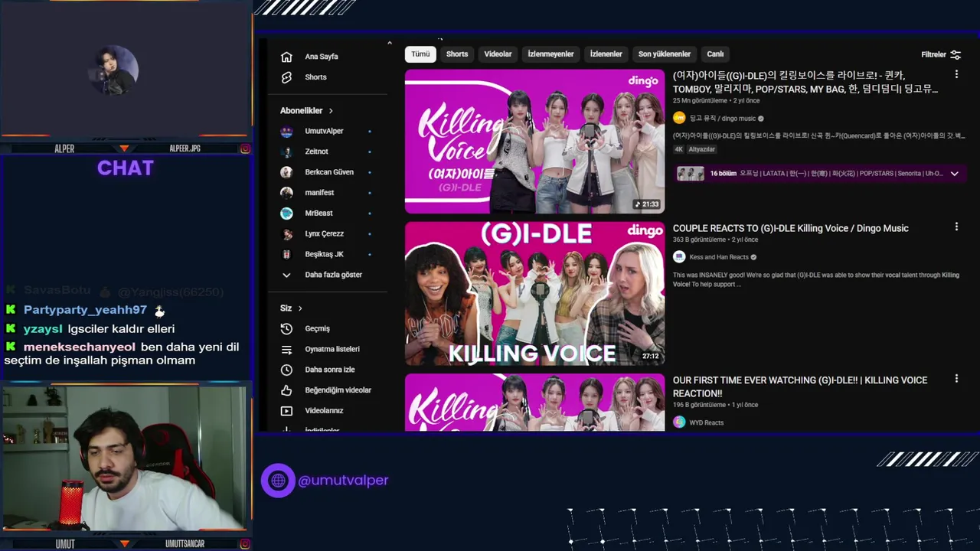The height and width of the screenshot is (551, 980).
Task: Open Filtreler filter sliders icon
Action: [955, 54]
